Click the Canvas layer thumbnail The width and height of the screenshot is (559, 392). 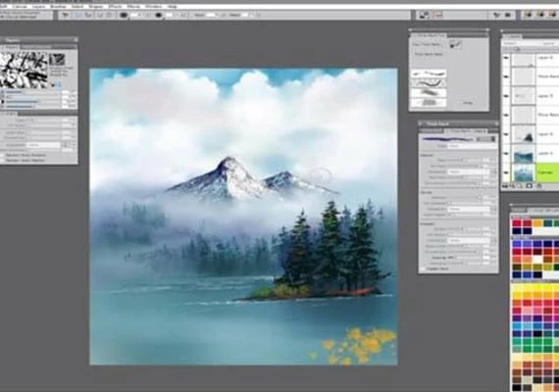coord(524,172)
